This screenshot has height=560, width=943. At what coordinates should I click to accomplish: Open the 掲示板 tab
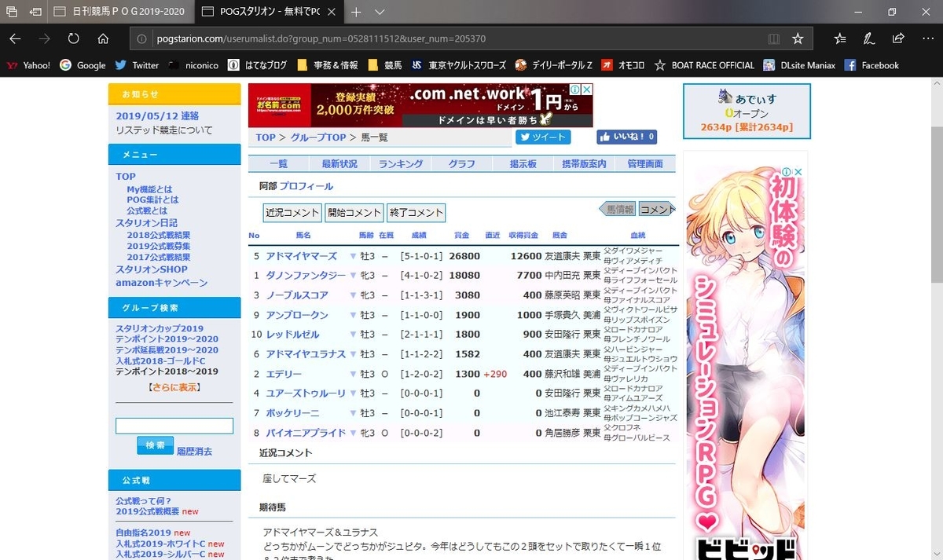[523, 163]
